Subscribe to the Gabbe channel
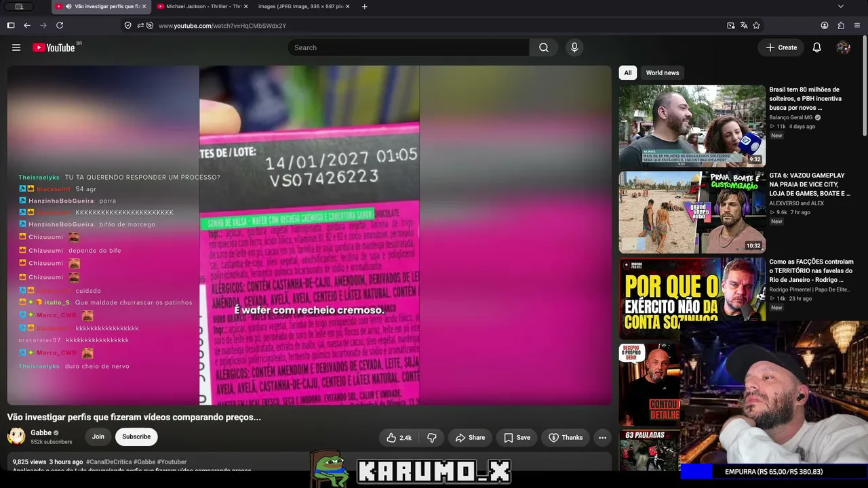Viewport: 868px width, 488px height. coord(136,437)
